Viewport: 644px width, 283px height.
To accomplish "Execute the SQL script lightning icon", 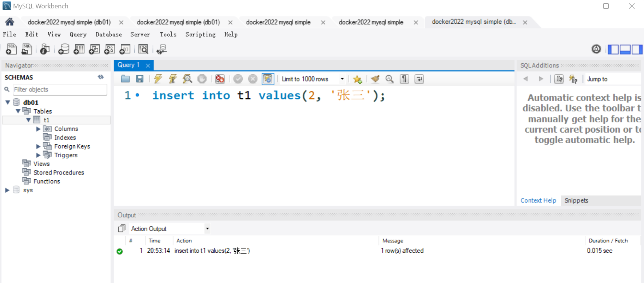I will click(158, 79).
